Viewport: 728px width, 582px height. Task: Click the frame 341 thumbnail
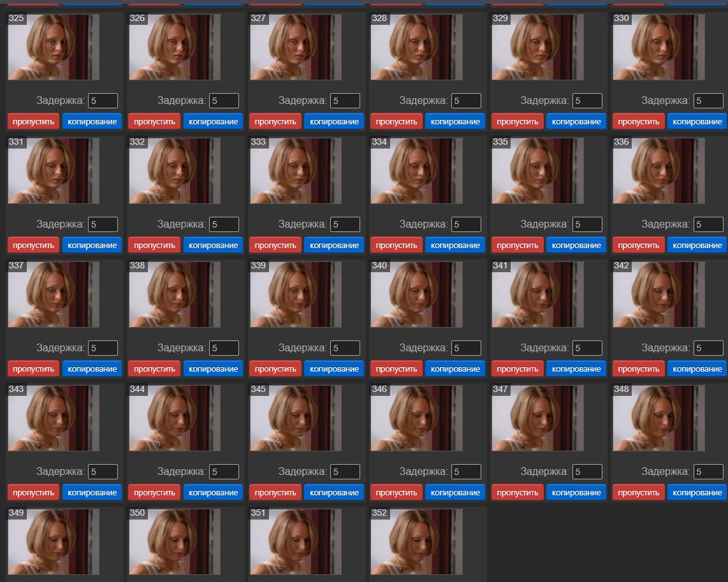[537, 295]
